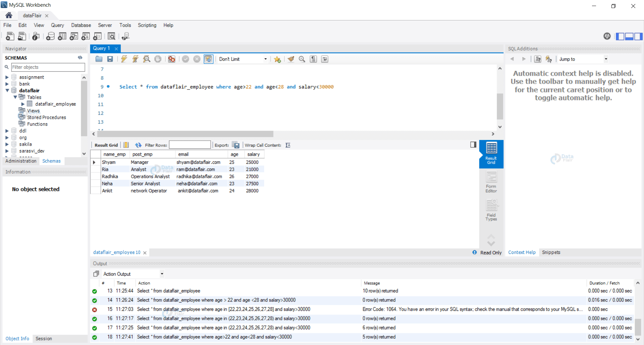This screenshot has width=644, height=345.
Task: Open the Don't Limit row dropdown
Action: [x=265, y=59]
